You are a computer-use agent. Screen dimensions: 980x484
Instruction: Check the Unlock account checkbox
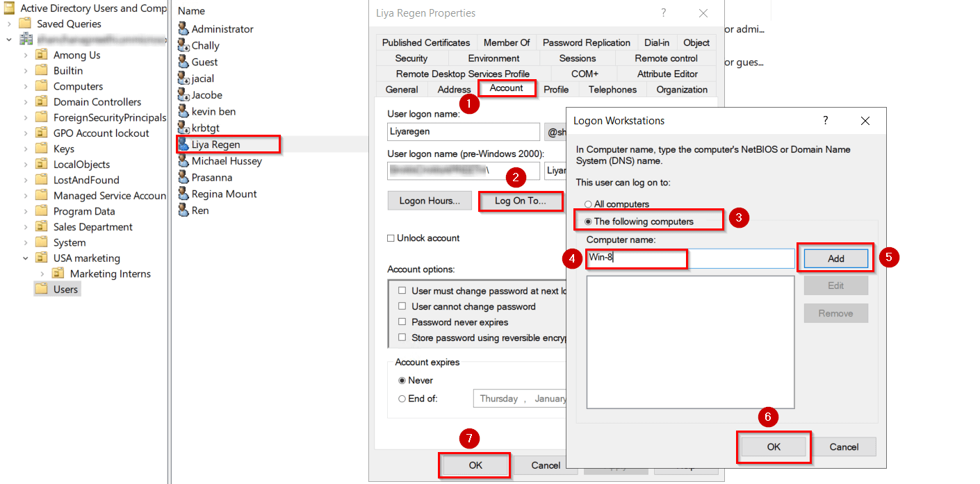391,237
